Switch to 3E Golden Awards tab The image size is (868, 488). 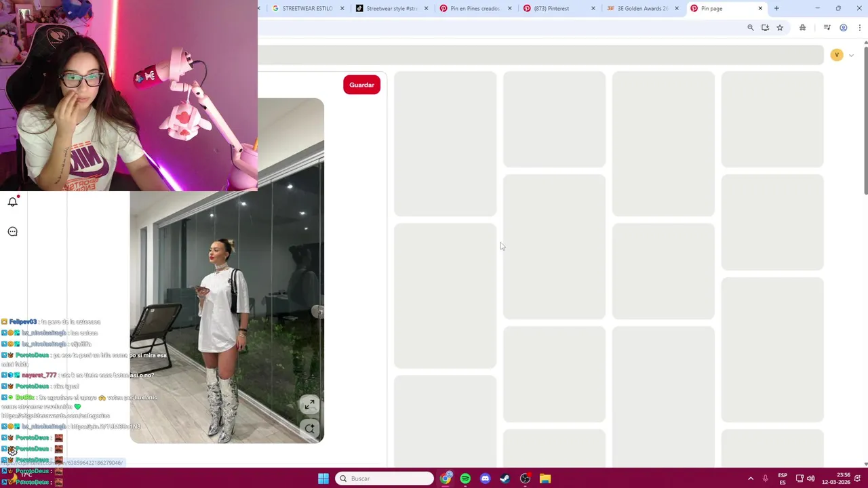coord(642,8)
